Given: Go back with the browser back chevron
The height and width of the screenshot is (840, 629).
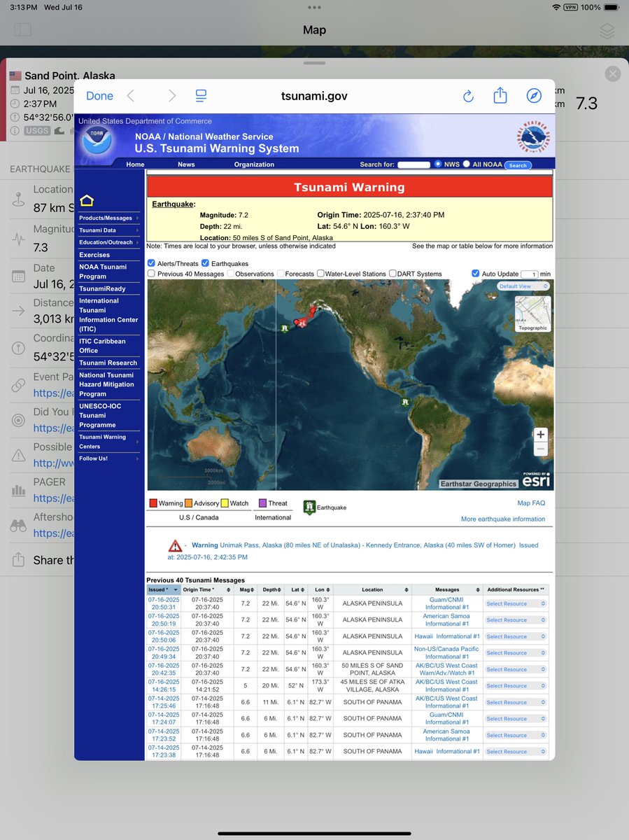Looking at the screenshot, I should [130, 96].
